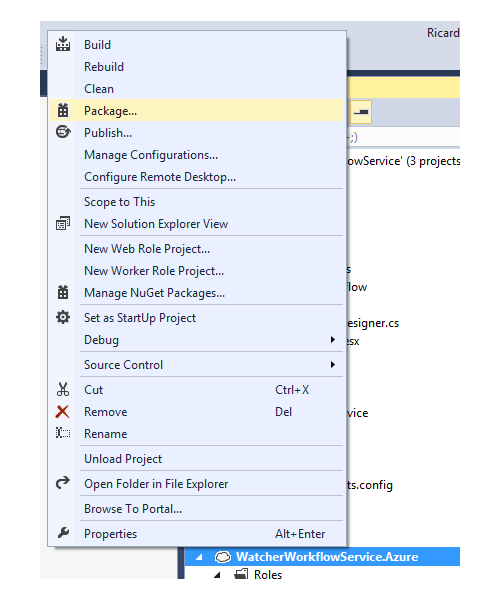Viewport: 500px width, 600px height.
Task: Click the red X Remove icon
Action: click(62, 412)
